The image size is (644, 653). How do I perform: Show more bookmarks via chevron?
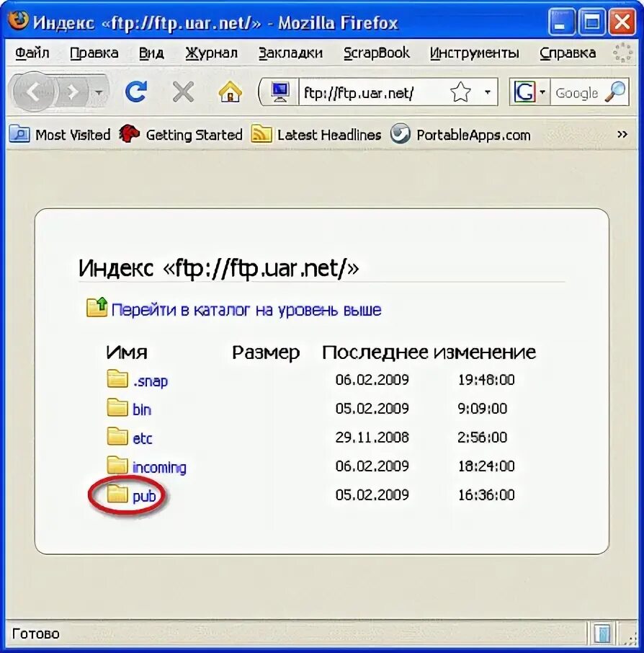click(622, 134)
